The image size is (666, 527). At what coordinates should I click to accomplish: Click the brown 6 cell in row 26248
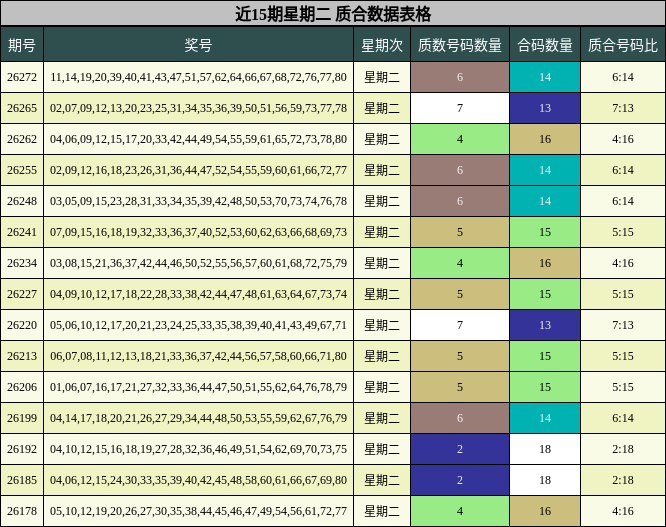[460, 201]
